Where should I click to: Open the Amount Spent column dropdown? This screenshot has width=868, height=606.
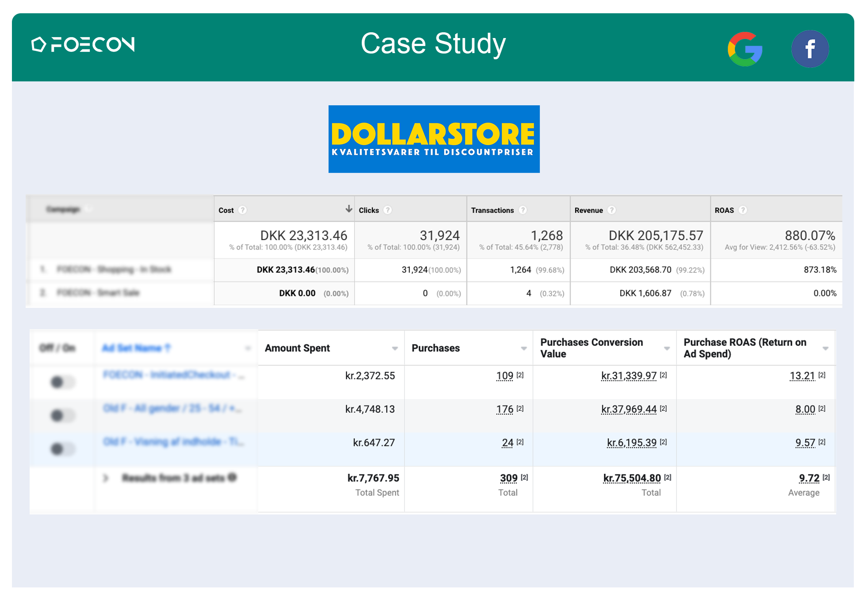point(395,349)
